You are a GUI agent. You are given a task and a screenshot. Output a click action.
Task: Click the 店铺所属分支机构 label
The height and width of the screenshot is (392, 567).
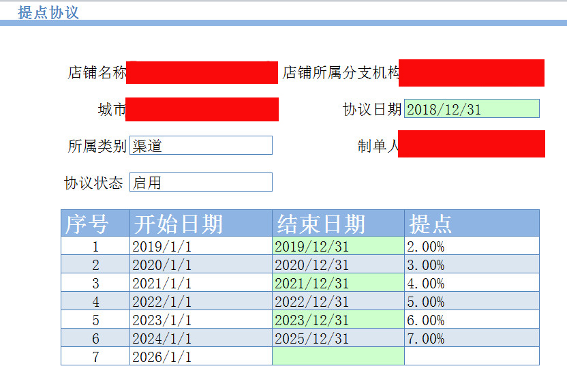(x=341, y=72)
